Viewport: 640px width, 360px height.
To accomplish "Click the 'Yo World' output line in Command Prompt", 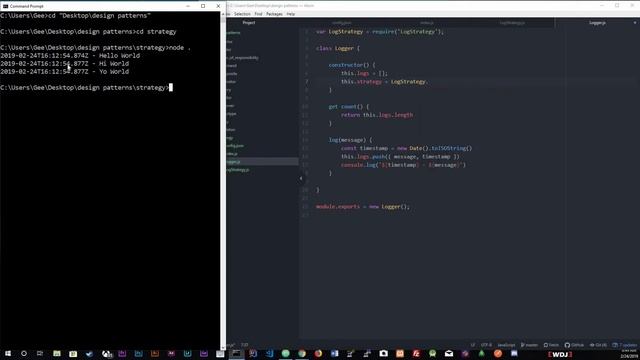I will coord(64,71).
